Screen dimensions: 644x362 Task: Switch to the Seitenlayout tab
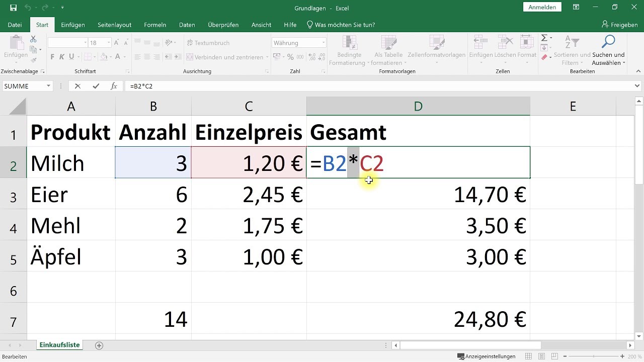(x=114, y=25)
